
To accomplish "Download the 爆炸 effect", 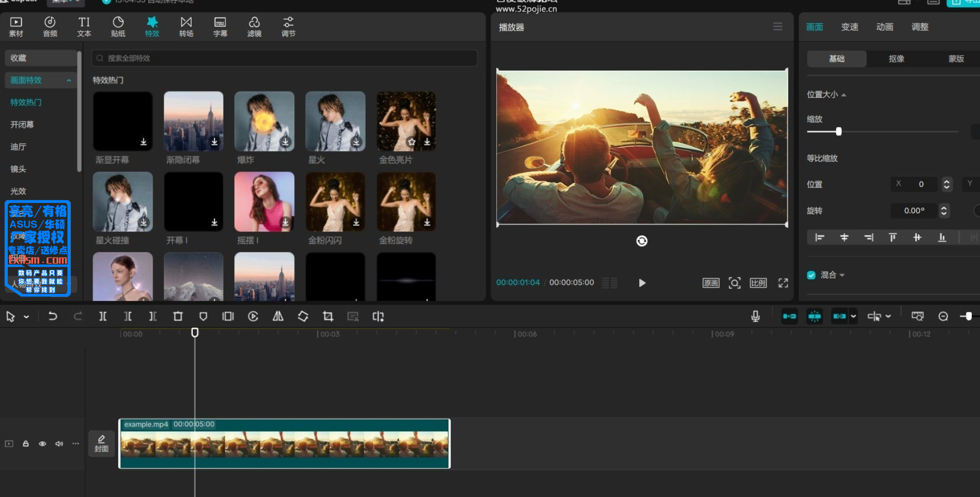I will point(286,142).
